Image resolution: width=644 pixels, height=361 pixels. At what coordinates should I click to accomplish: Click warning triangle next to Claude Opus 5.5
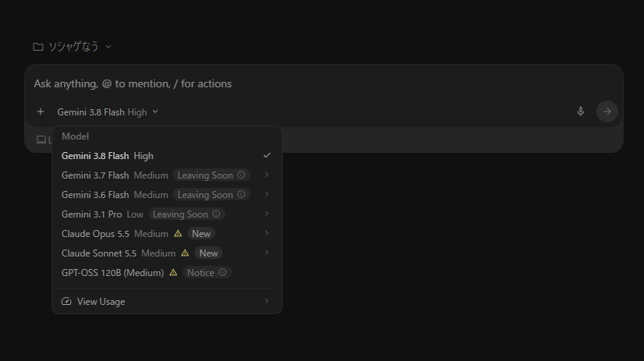[178, 233]
